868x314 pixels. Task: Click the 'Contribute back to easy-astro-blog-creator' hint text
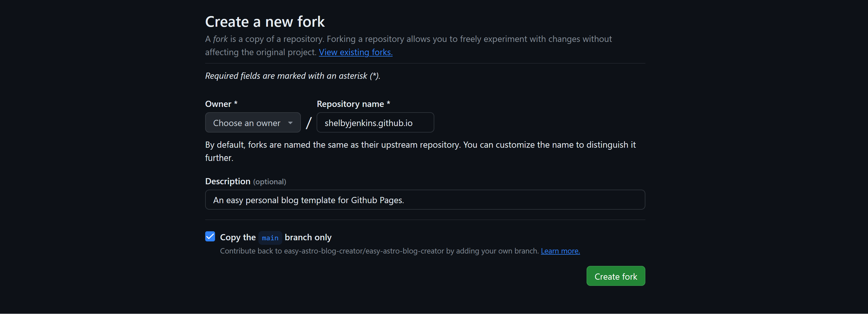tap(379, 251)
